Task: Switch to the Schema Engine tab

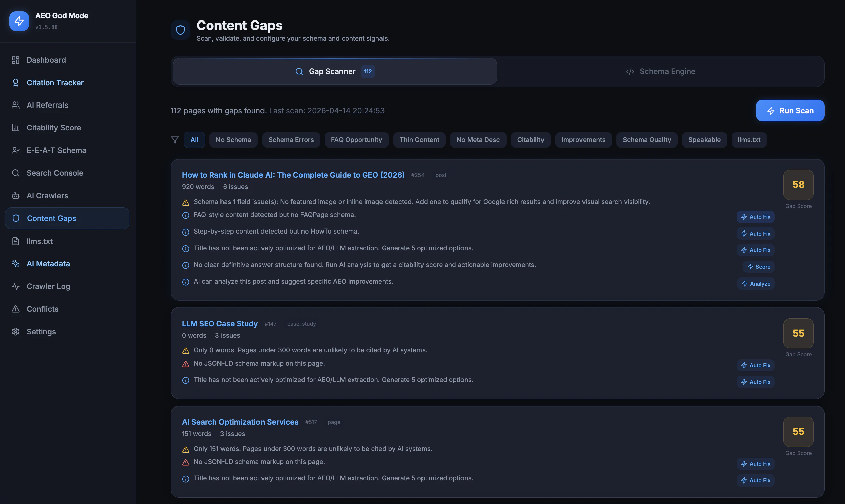Action: 660,71
